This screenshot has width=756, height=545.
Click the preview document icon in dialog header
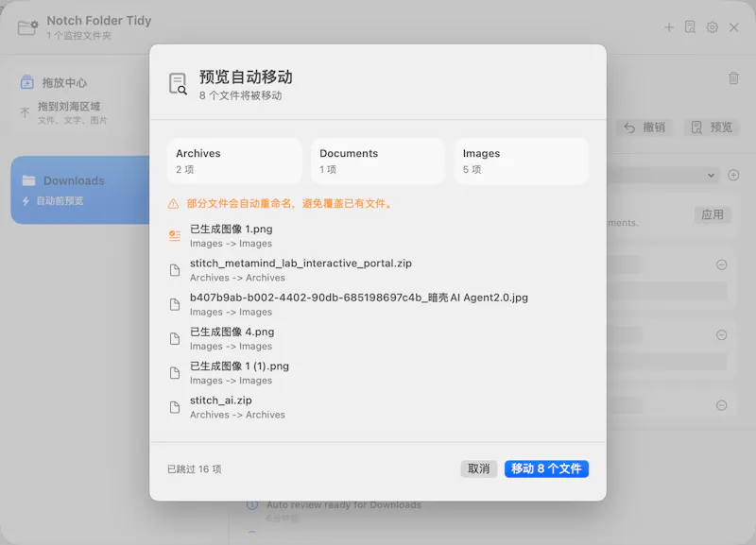point(178,84)
